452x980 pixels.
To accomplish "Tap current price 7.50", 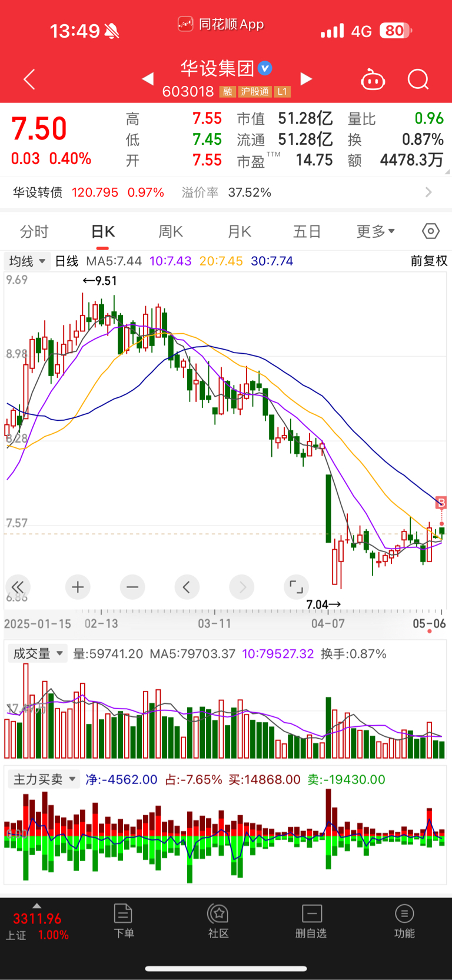I will click(39, 129).
